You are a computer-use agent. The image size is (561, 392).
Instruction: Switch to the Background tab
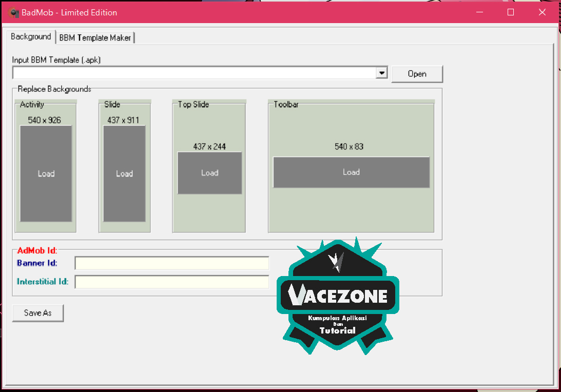[x=31, y=37]
